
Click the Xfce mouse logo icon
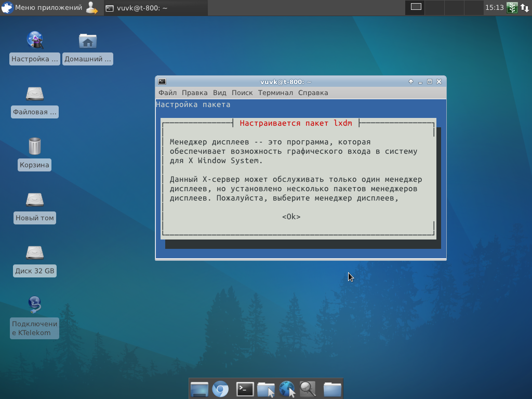pyautogui.click(x=7, y=7)
